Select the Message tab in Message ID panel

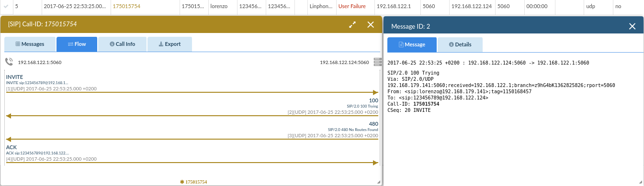pos(412,44)
